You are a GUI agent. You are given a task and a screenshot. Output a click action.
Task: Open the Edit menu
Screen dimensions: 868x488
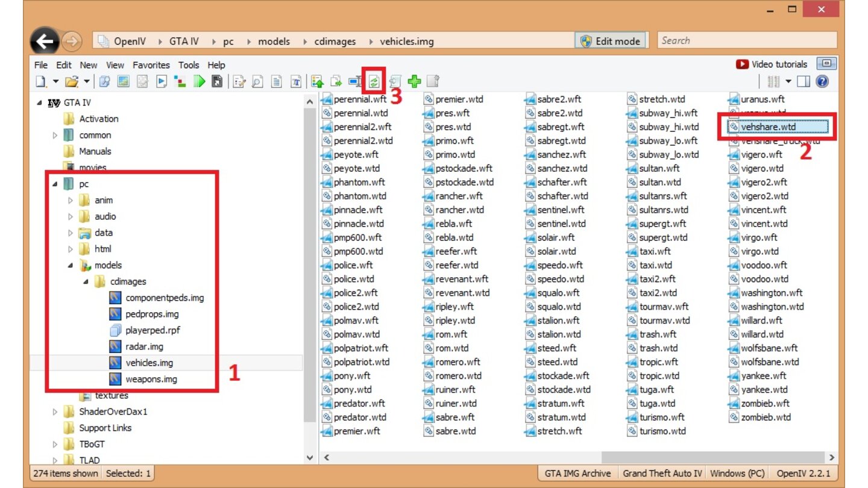[x=64, y=65]
